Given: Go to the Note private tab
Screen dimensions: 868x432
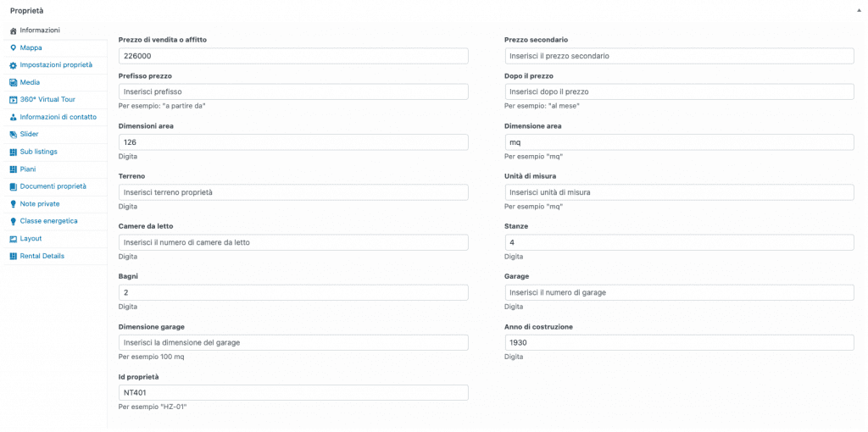Looking at the screenshot, I should (55, 203).
